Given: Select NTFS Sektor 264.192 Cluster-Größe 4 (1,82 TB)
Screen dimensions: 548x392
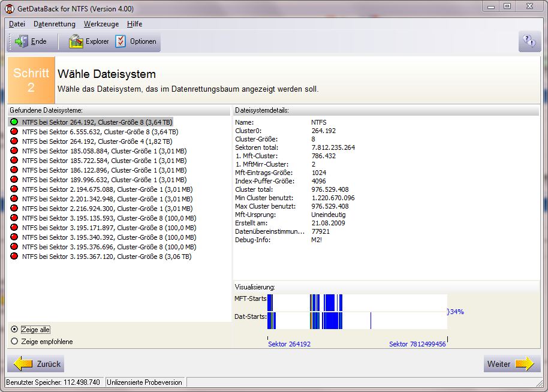Looking at the screenshot, I should (97, 141).
